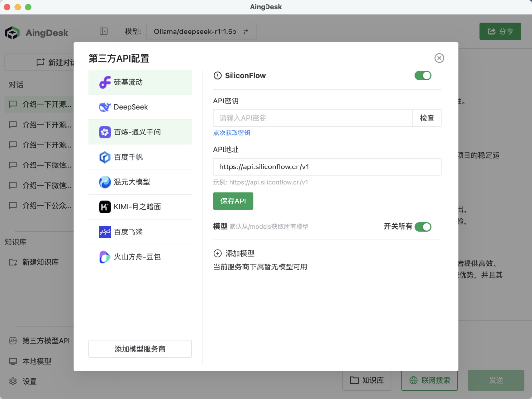Screen dimensions: 532x399
Task: Select the DeepSeek provider entry
Action: 140,107
